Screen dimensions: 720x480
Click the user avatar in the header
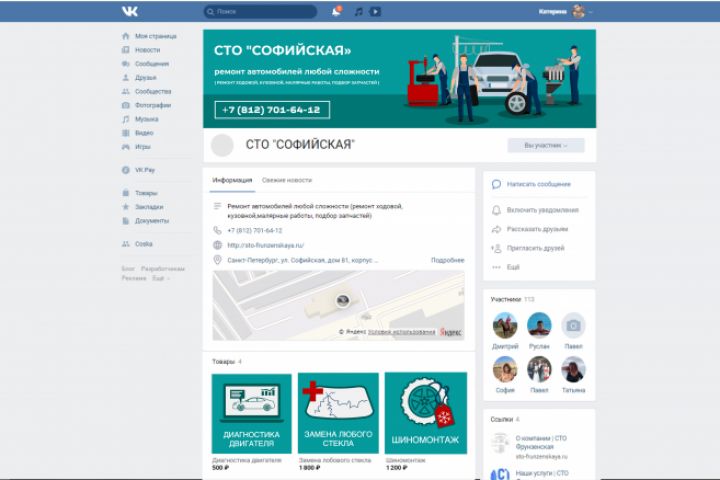pos(579,11)
